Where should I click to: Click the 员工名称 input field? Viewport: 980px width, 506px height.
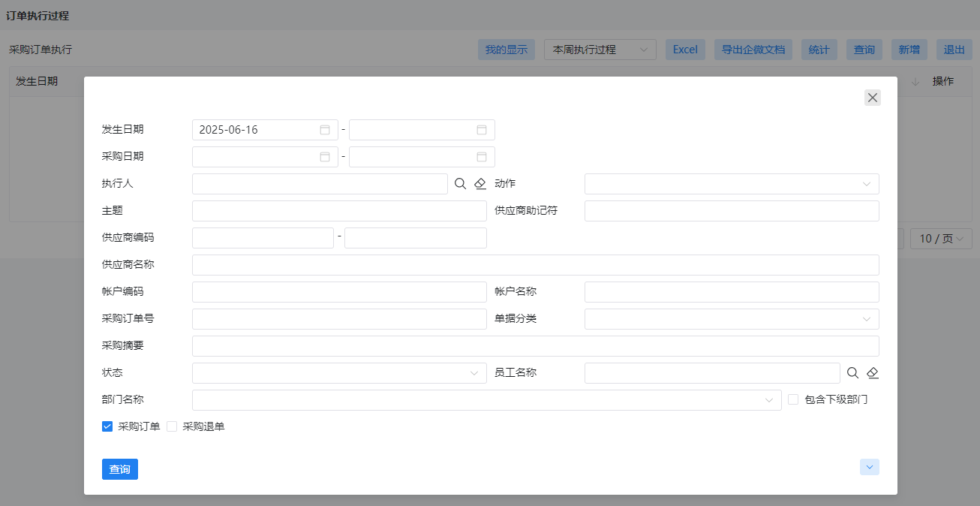pos(712,373)
